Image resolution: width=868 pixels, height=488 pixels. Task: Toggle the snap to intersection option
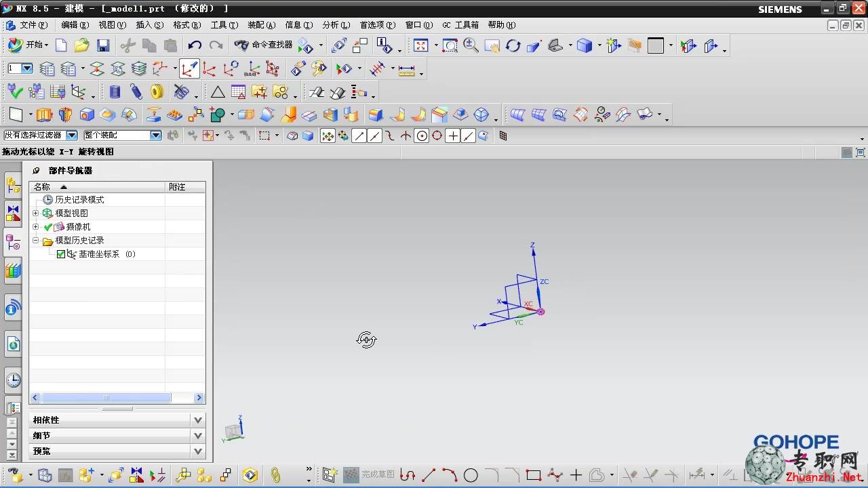[406, 136]
